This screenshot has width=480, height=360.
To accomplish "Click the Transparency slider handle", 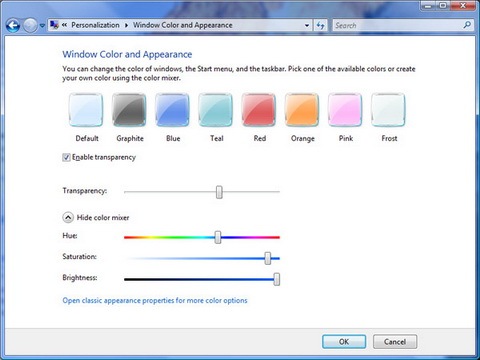I will [219, 192].
